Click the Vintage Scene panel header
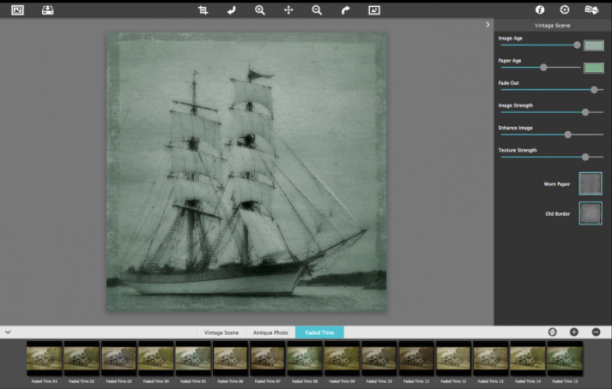This screenshot has height=389, width=612. point(553,25)
